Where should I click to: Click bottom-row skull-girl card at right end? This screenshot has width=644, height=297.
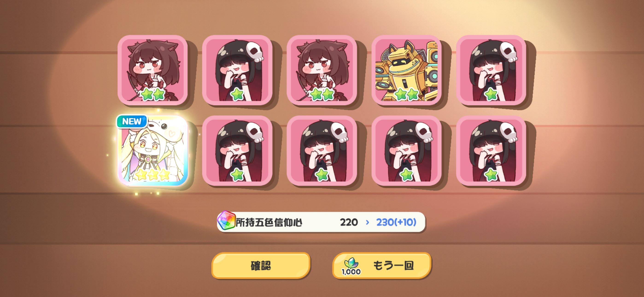tap(491, 151)
